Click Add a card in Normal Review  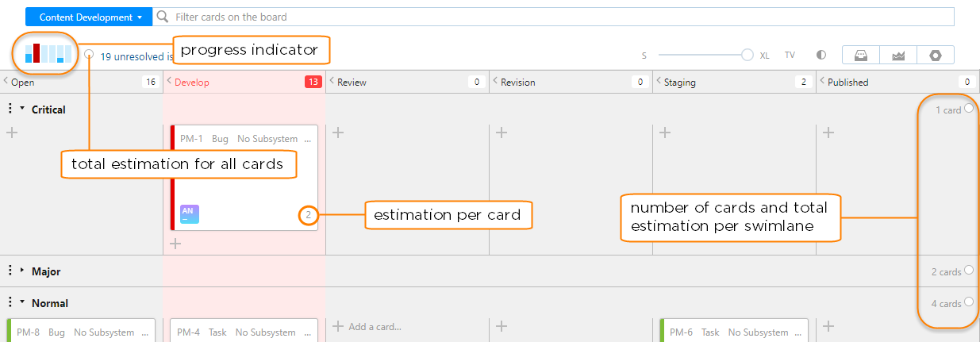375,326
